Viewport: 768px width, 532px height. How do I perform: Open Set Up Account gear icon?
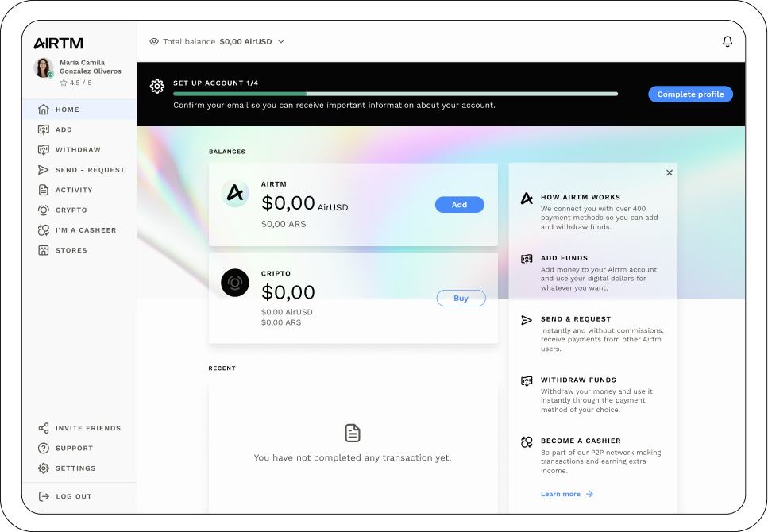[157, 87]
